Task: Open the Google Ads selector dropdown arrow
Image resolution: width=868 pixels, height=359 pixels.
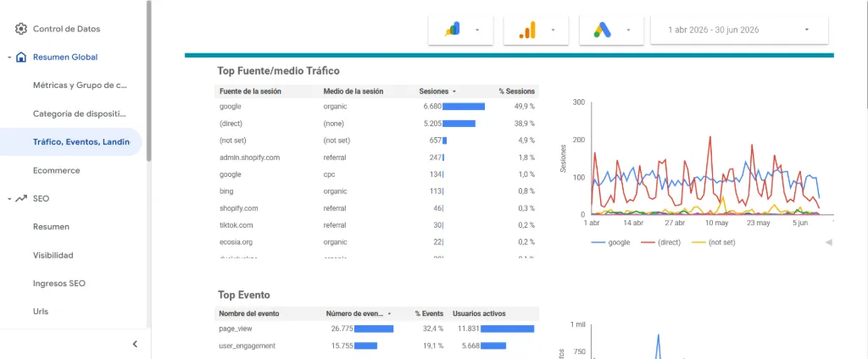Action: pos(628,30)
